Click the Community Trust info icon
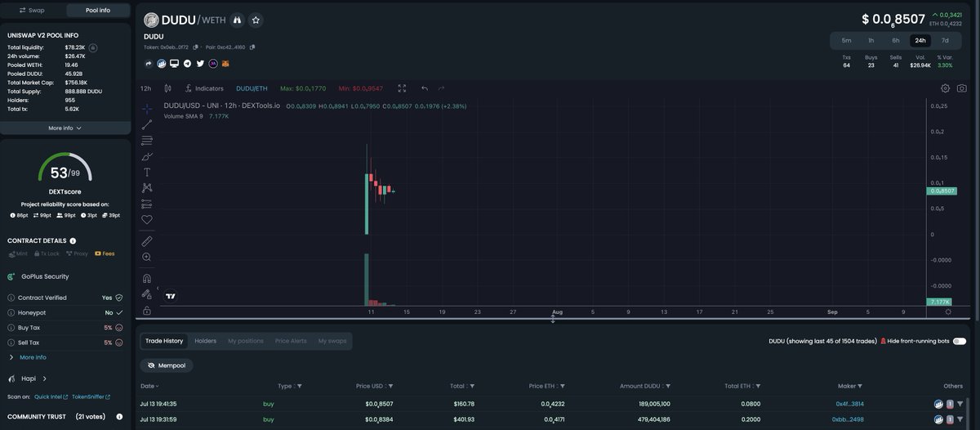This screenshot has height=430, width=980. 118,416
